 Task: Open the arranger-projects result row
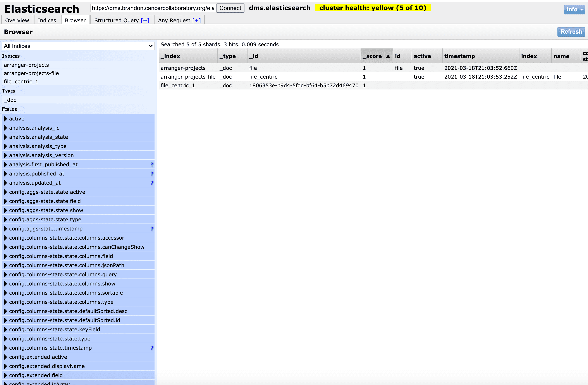click(x=373, y=68)
